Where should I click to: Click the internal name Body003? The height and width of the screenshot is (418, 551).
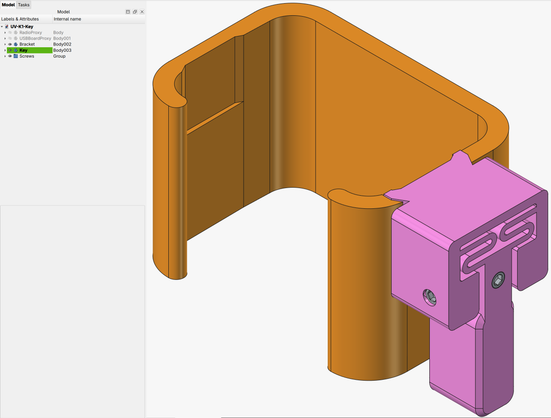pos(62,50)
